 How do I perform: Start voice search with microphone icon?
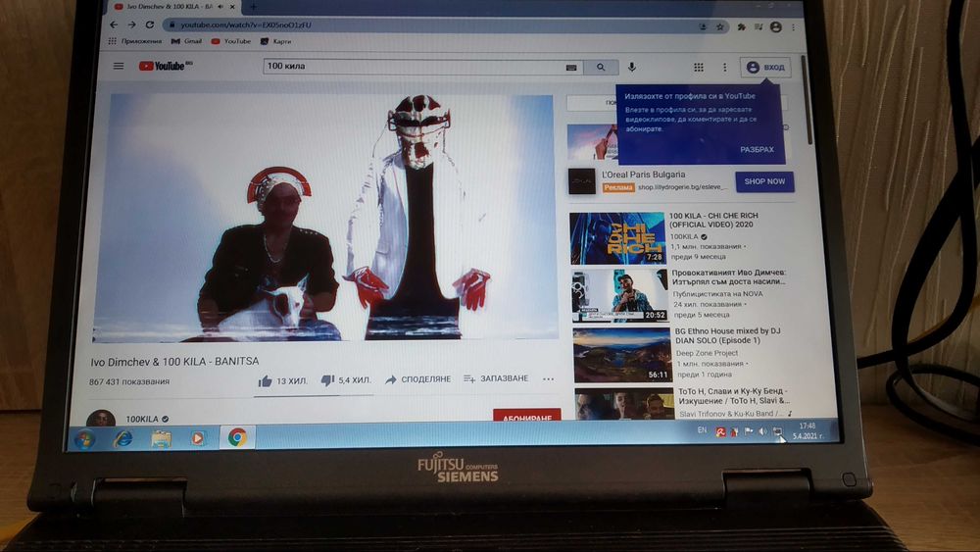(632, 67)
